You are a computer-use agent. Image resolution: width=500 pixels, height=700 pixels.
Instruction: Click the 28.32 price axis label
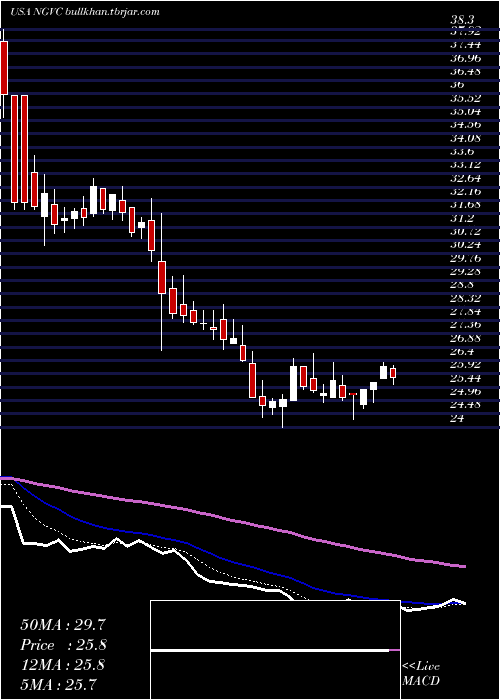pyautogui.click(x=465, y=298)
